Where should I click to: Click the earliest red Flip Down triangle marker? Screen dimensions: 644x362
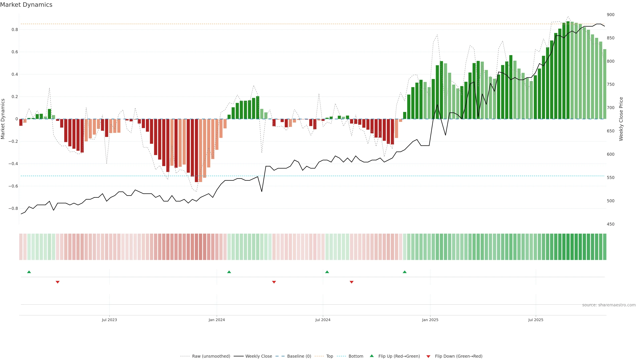click(58, 282)
